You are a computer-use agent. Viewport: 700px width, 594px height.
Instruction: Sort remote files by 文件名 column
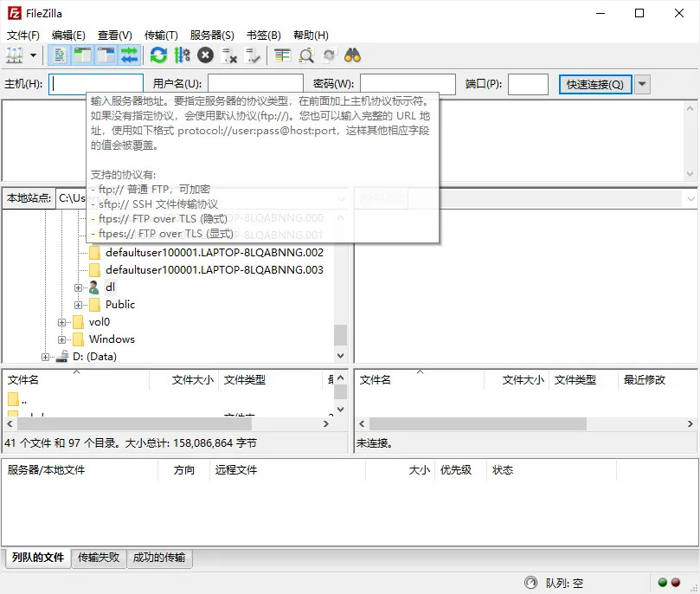click(420, 380)
